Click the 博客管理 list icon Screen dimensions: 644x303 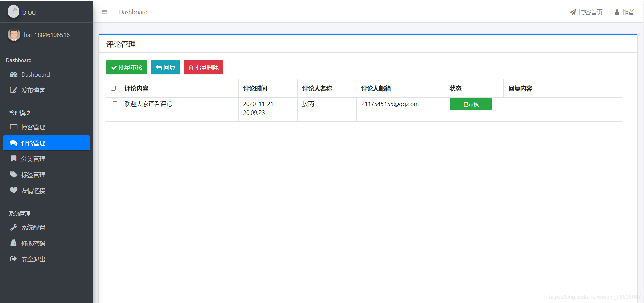coord(14,127)
